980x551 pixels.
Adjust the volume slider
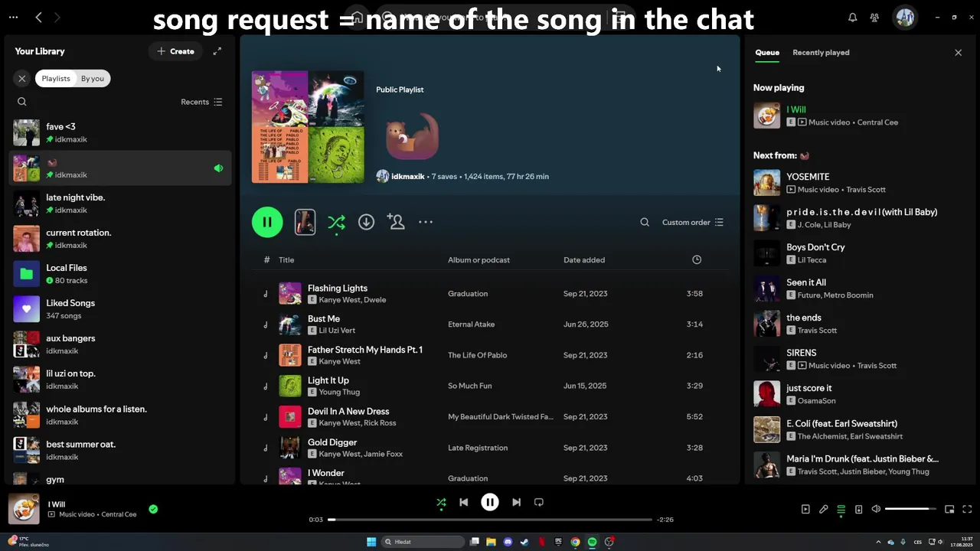tap(910, 509)
